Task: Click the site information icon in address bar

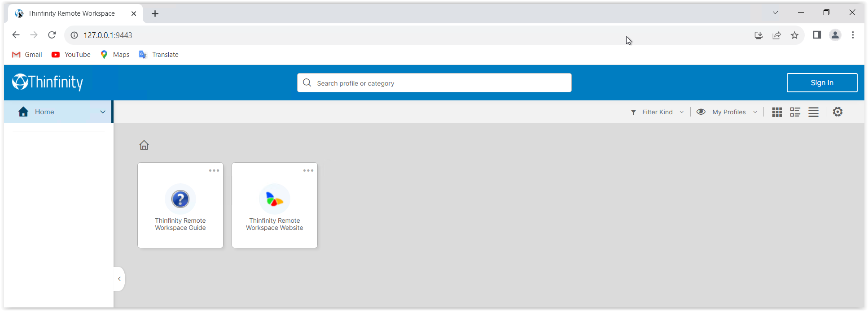Action: pyautogui.click(x=75, y=35)
